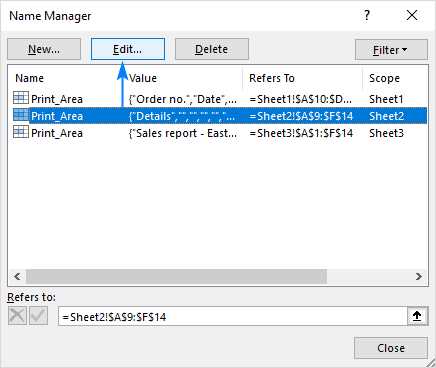Click reference =Sheet2!$A$9:$F$14 in list
Viewport: 436px width, 368px height.
[301, 116]
